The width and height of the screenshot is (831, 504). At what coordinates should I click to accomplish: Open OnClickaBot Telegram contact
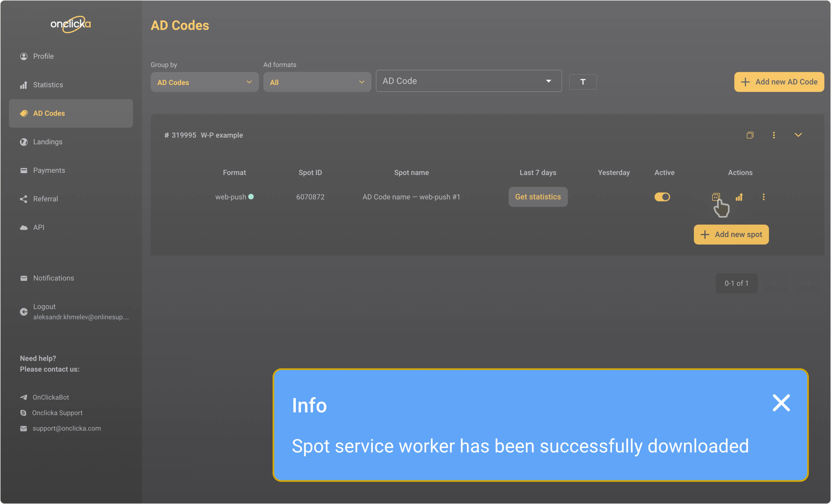(x=51, y=397)
